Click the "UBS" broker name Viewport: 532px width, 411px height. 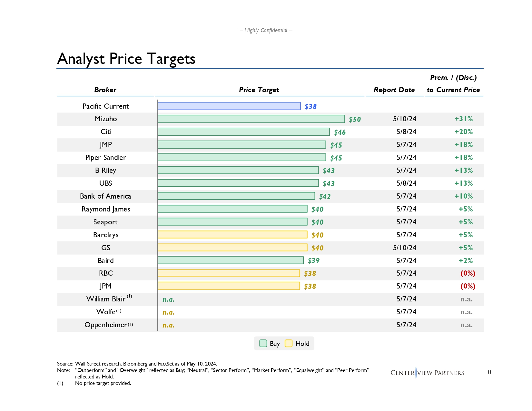106,183
